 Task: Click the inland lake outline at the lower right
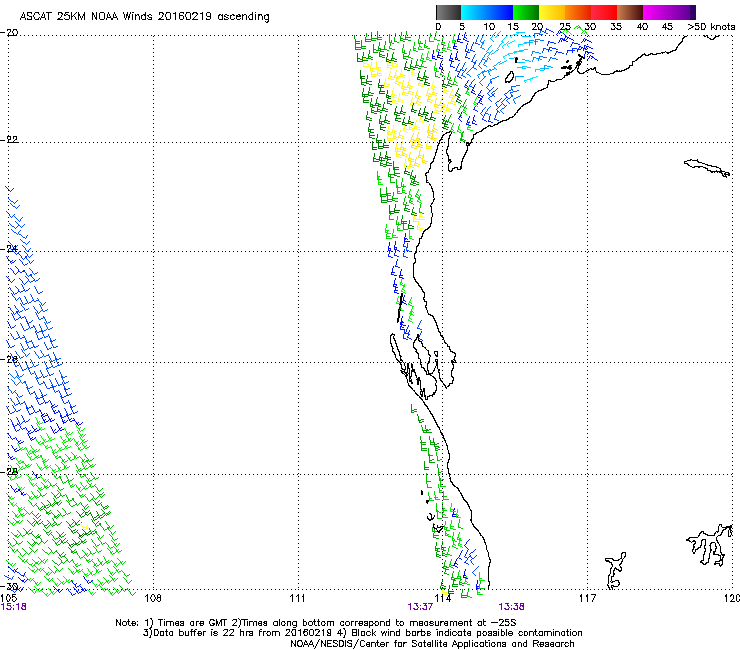point(710,545)
